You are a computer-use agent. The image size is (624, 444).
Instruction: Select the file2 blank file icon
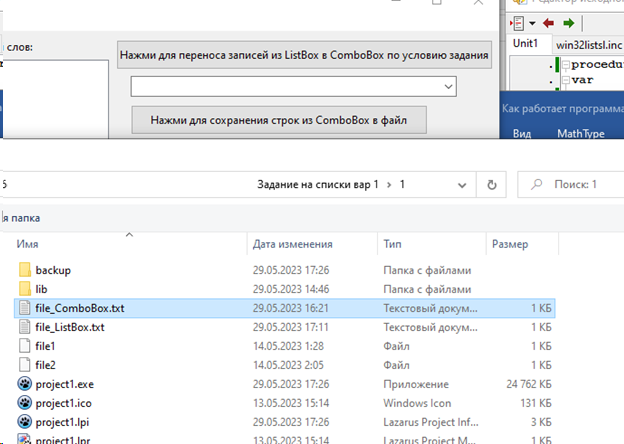coord(25,365)
